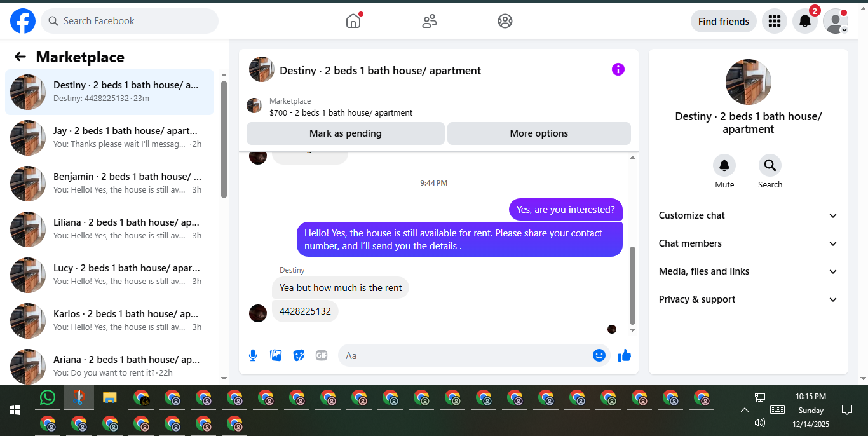Screen dimensions: 868x436
Task: Open the apps menu grid icon
Action: 774,21
